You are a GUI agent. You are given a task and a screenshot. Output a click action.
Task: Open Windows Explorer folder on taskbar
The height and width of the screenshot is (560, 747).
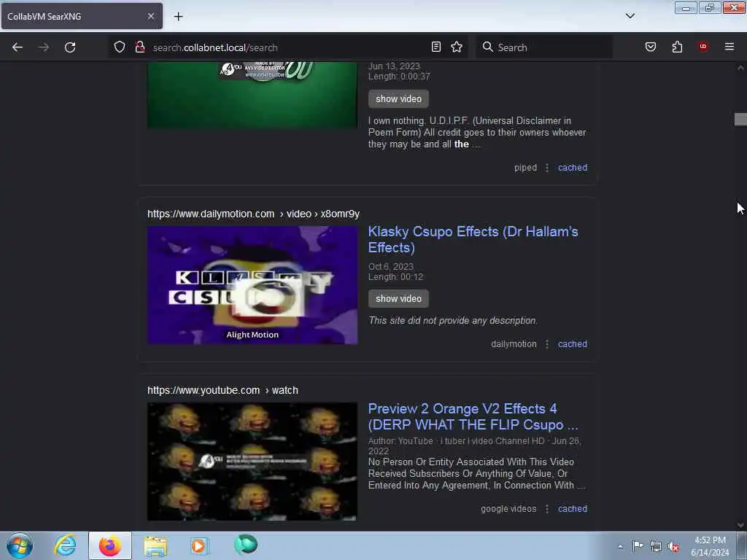pos(155,545)
